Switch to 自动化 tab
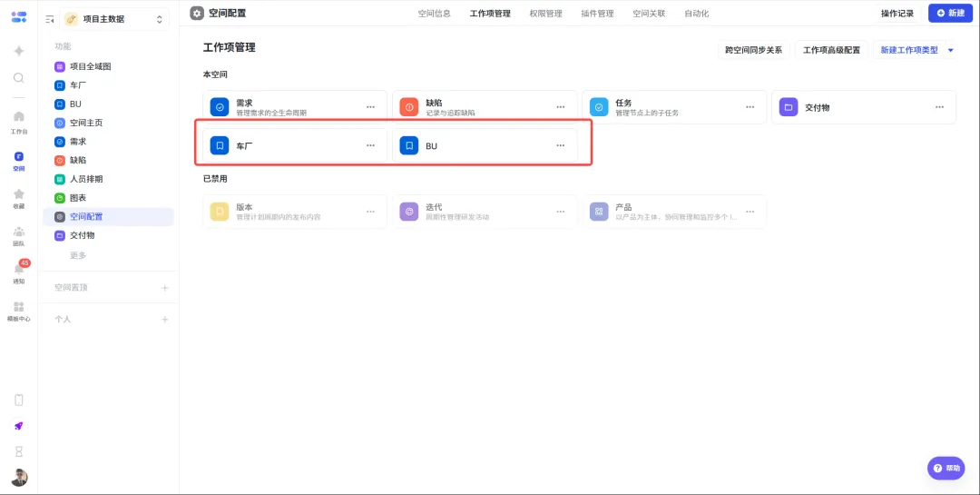 696,13
